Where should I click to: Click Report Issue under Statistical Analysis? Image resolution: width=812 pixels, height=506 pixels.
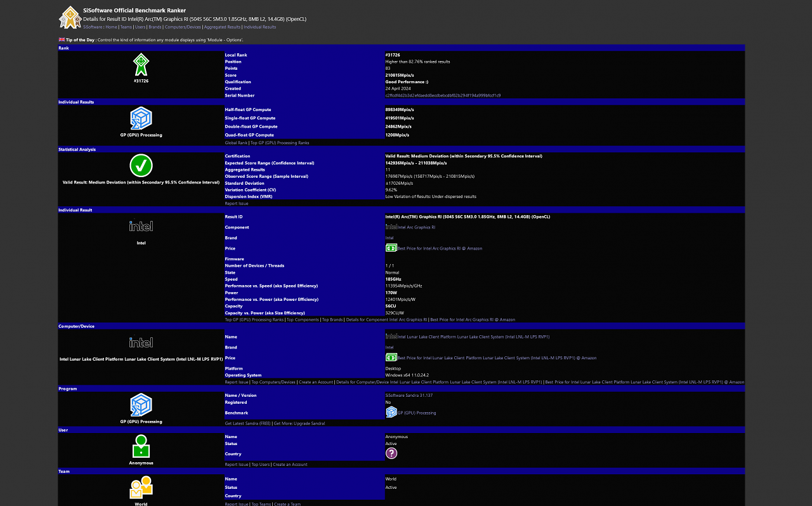click(x=237, y=204)
